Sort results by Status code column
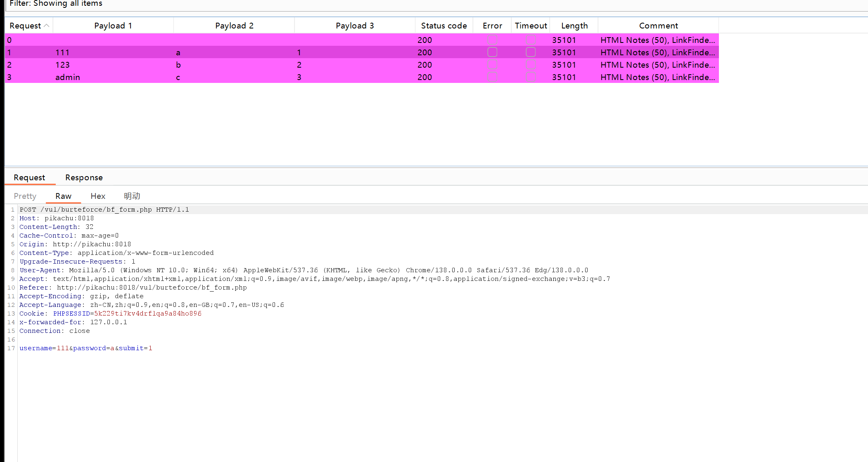 tap(443, 26)
